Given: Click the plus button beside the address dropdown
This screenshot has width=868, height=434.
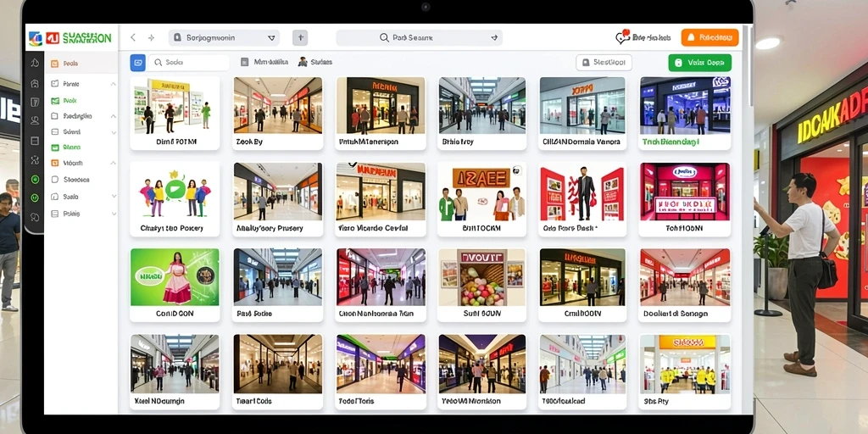Looking at the screenshot, I should click(300, 37).
